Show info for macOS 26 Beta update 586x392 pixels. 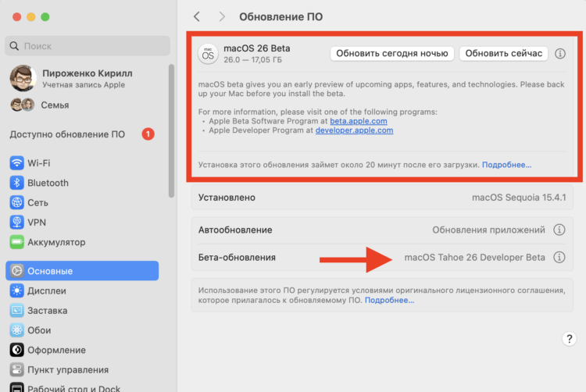coord(560,53)
